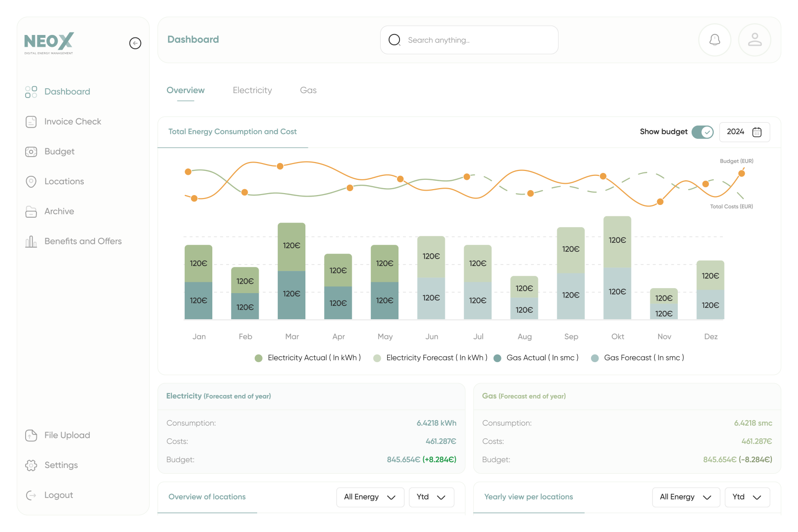Open the user profile icon
Image resolution: width=798 pixels, height=532 pixels.
coord(754,40)
